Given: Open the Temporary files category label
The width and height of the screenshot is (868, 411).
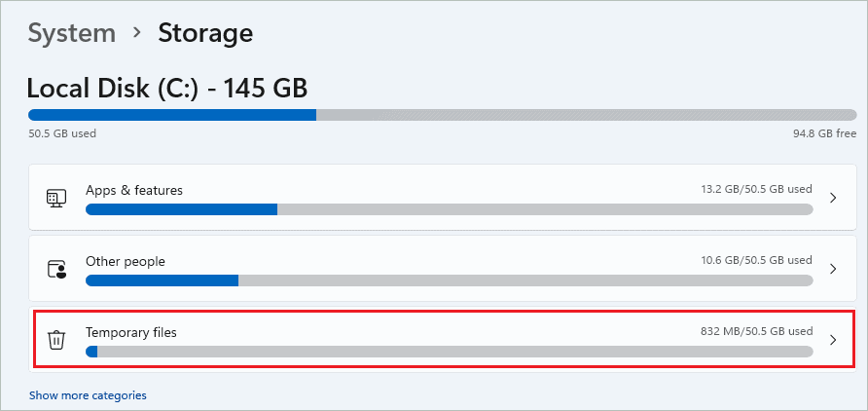Looking at the screenshot, I should (131, 332).
